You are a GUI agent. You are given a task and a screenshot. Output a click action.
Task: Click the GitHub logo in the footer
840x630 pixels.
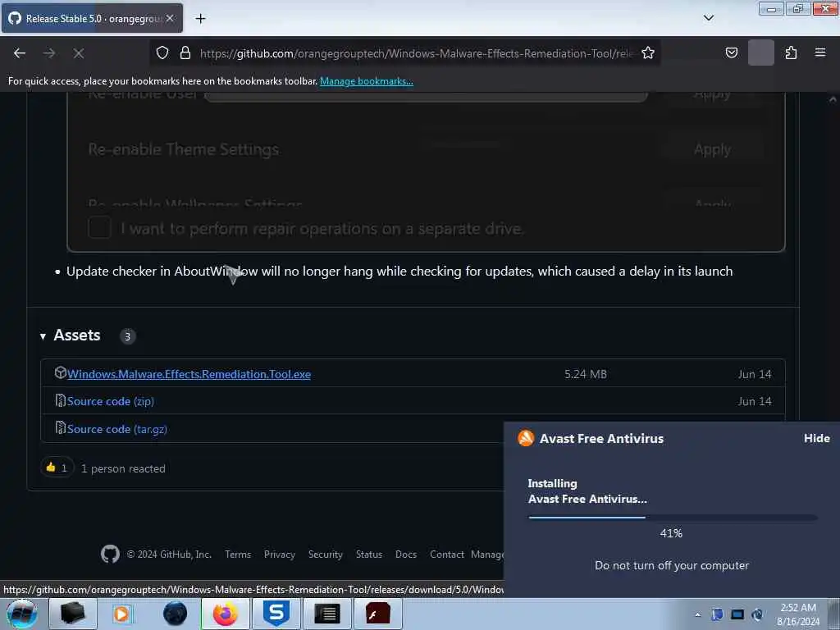[x=111, y=554]
